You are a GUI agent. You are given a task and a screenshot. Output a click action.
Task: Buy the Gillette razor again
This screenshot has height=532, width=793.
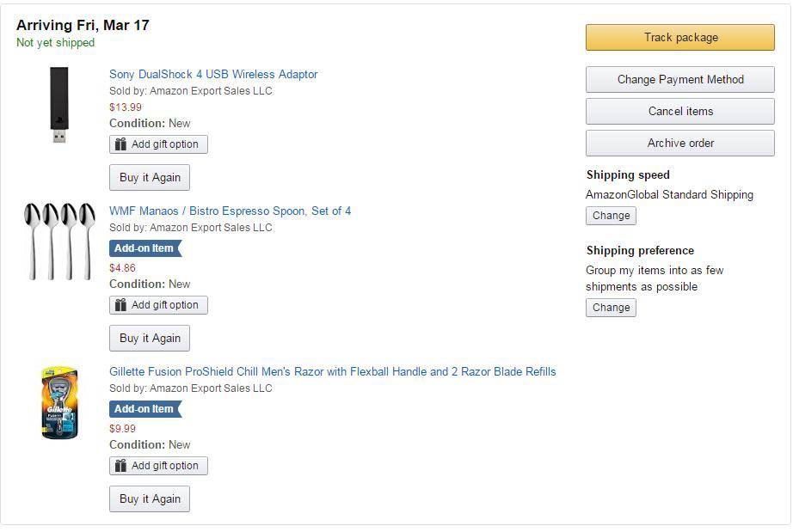point(150,499)
